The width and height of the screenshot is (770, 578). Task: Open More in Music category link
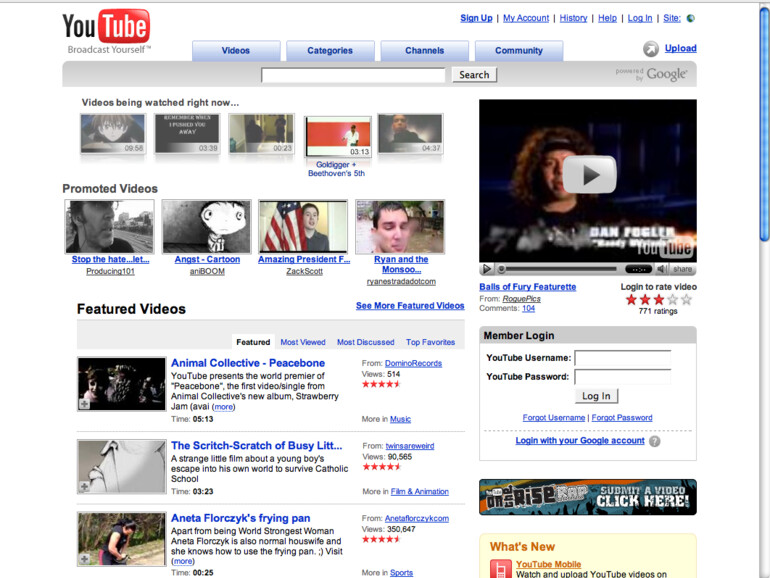point(400,419)
